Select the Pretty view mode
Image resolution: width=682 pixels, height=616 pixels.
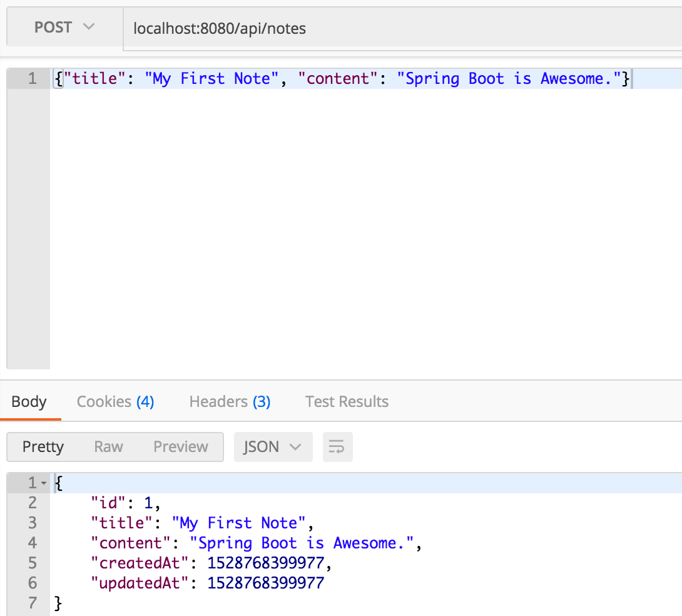point(43,446)
